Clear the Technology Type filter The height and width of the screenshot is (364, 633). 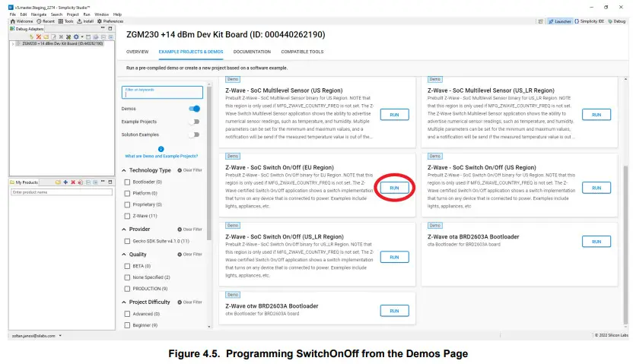point(189,170)
